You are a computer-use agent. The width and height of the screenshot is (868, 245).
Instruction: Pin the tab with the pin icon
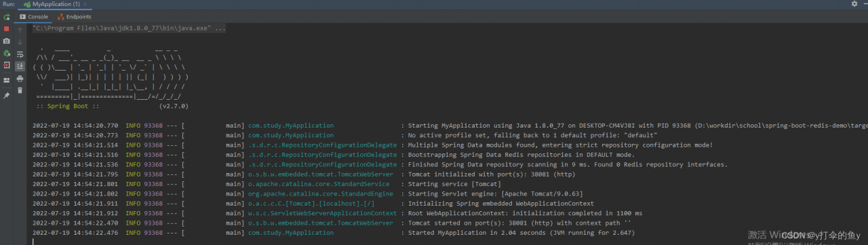[7, 96]
